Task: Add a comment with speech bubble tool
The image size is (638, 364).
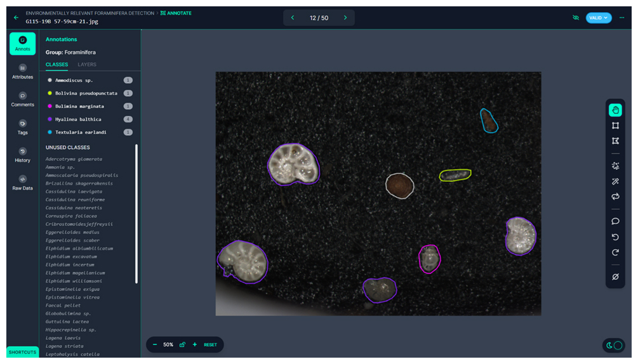Action: pyautogui.click(x=615, y=221)
